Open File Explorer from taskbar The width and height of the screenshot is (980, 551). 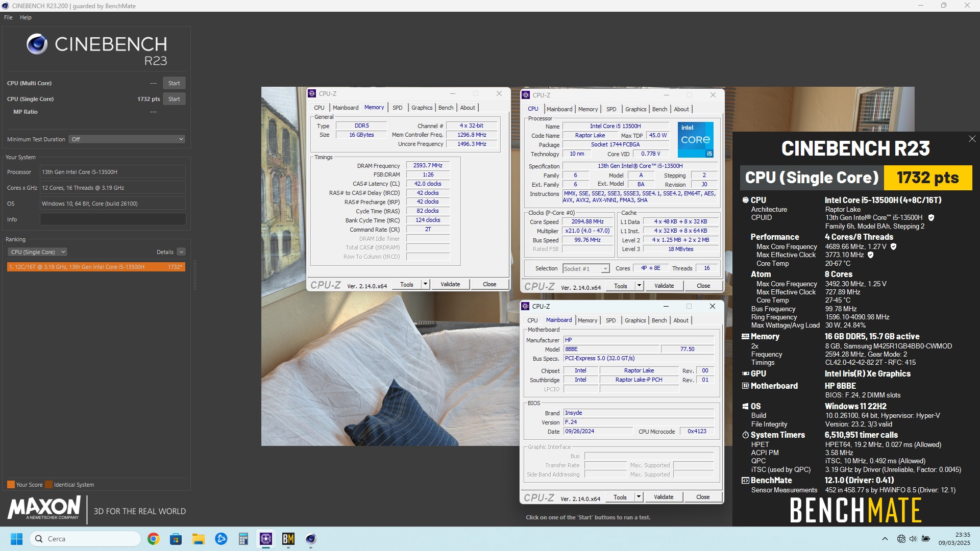pyautogui.click(x=198, y=539)
